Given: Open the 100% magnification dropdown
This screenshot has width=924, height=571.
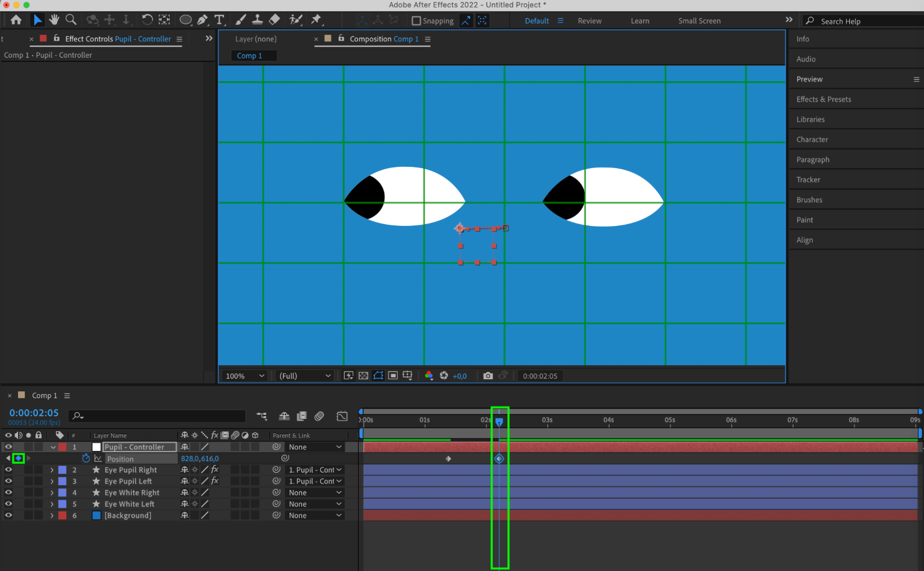Looking at the screenshot, I should [245, 376].
